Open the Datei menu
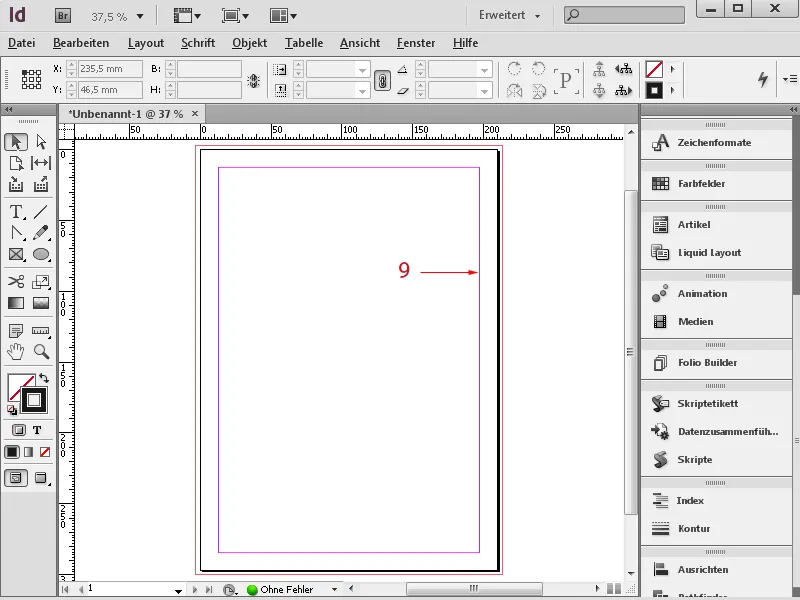The image size is (800, 600). (x=21, y=43)
